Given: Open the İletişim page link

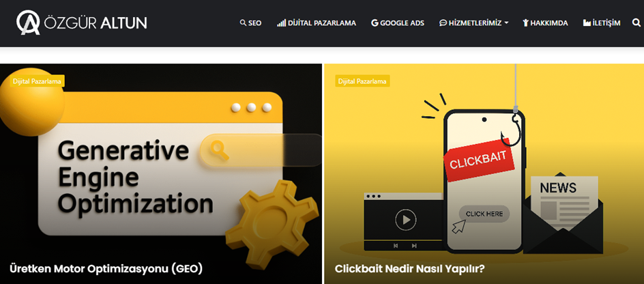Looking at the screenshot, I should point(606,23).
